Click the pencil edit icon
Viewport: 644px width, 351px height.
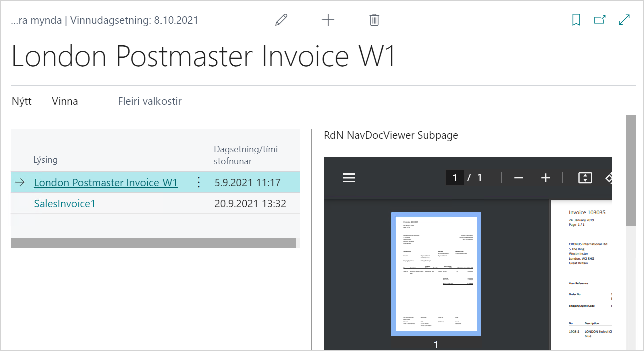[281, 20]
